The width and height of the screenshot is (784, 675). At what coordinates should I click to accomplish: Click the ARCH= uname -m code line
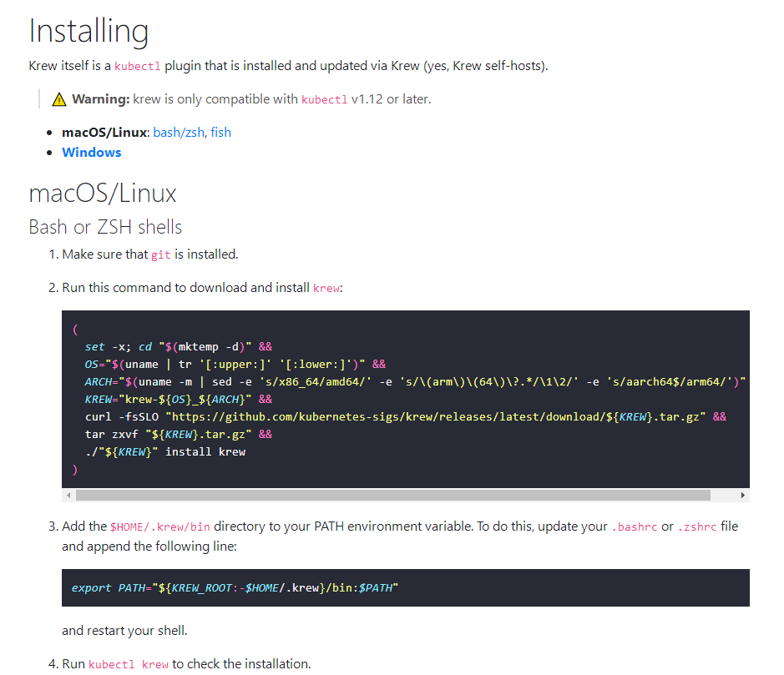click(415, 381)
